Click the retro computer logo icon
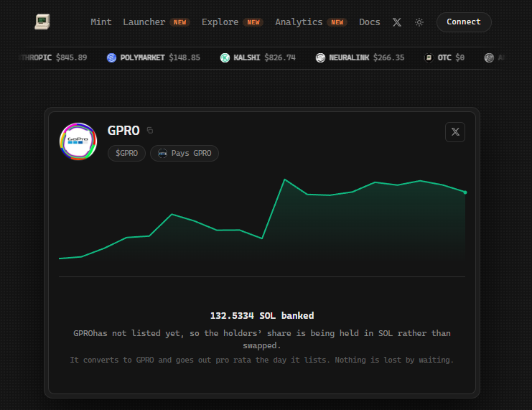This screenshot has height=410, width=532. tap(42, 22)
